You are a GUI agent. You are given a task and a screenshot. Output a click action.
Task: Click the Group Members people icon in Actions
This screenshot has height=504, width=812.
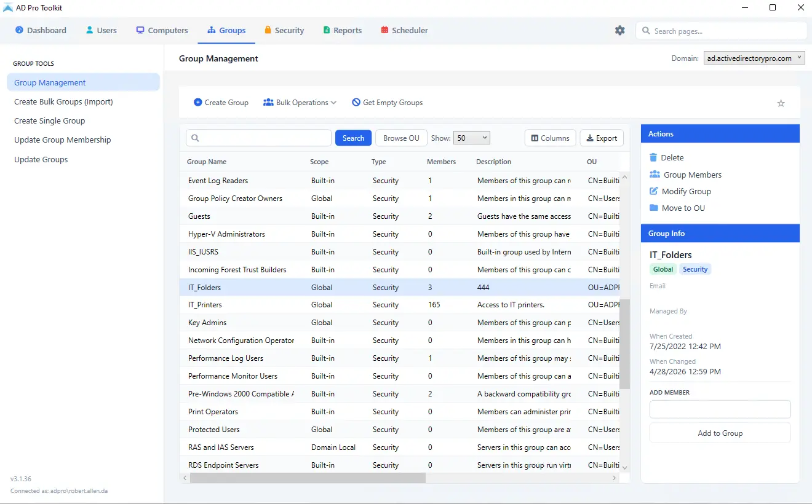(x=655, y=175)
